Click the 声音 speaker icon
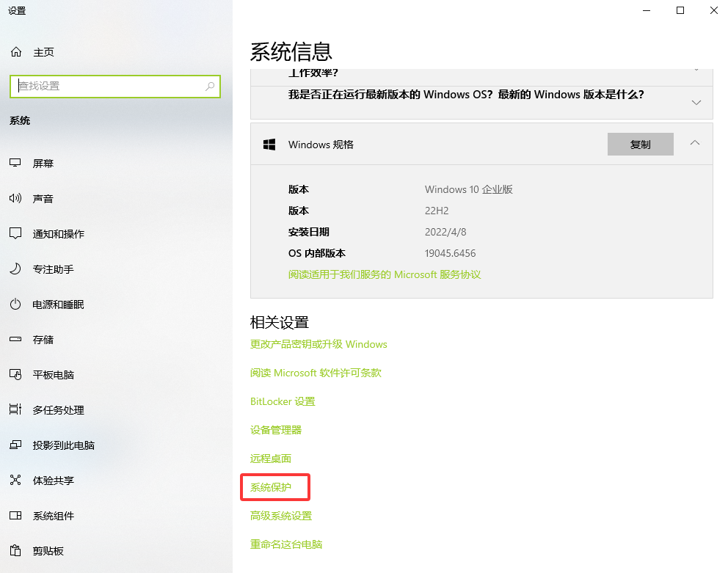This screenshot has height=573, width=728. 15,198
